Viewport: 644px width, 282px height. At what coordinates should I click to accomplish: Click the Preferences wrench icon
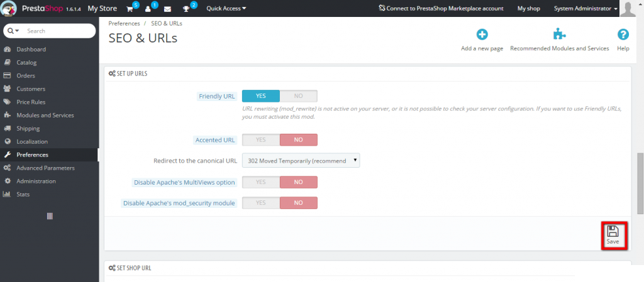(x=7, y=155)
